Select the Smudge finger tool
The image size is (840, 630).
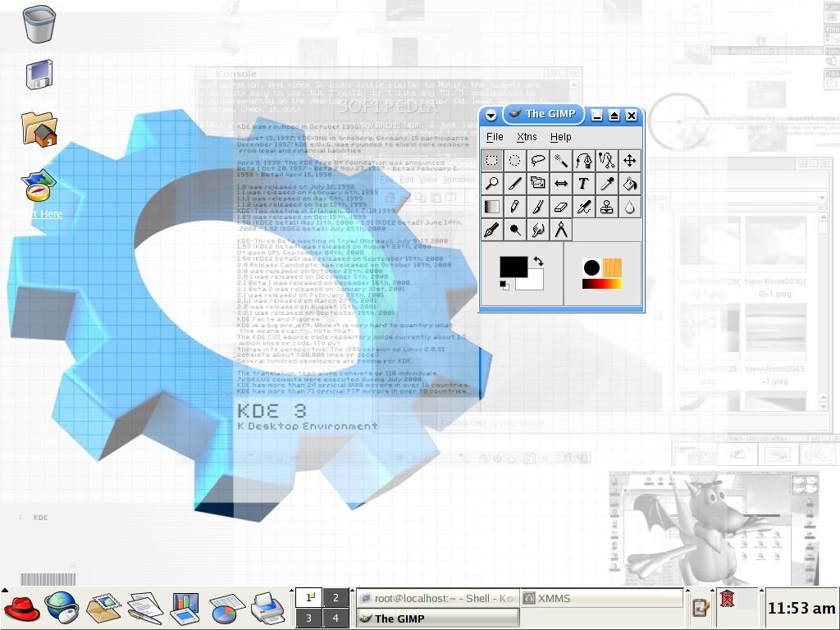pos(538,230)
